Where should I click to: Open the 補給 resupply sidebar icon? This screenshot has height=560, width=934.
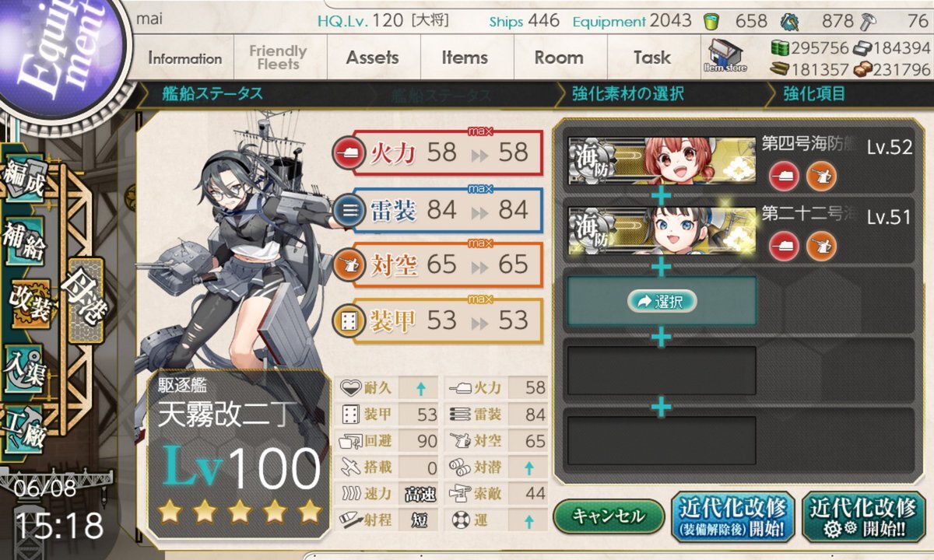coord(24,242)
